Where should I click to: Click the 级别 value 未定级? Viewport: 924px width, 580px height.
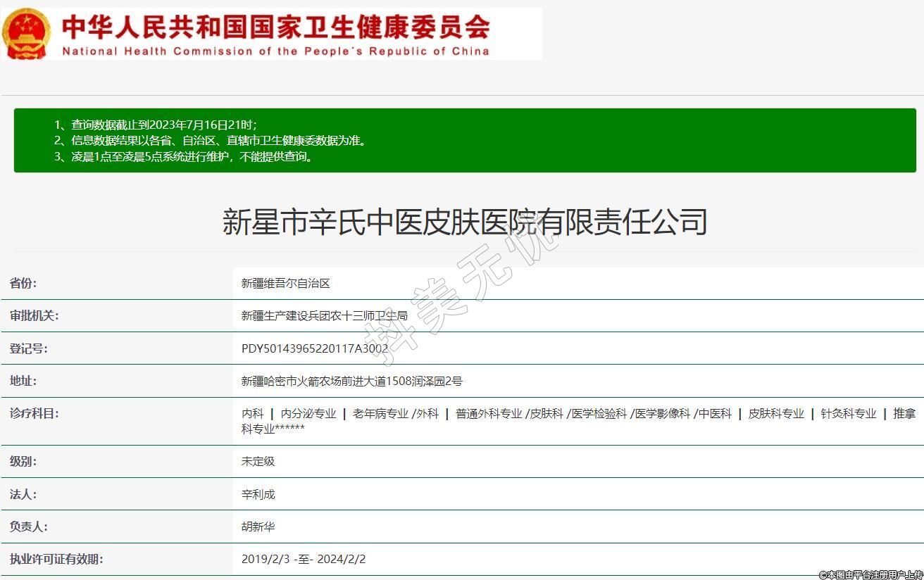(258, 462)
